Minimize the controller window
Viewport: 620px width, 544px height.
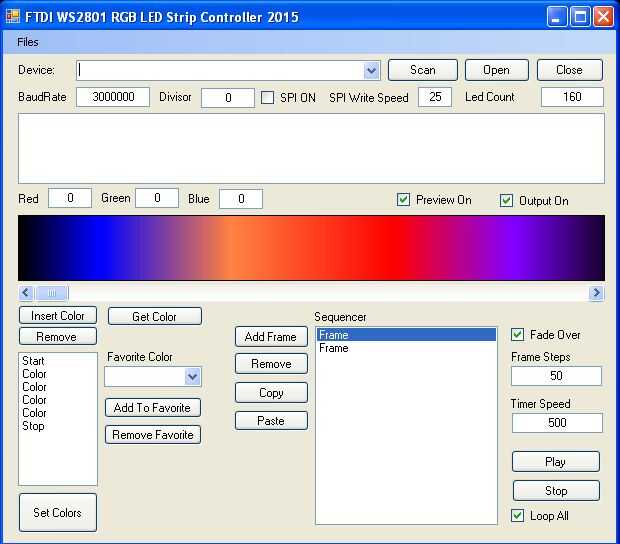[557, 17]
